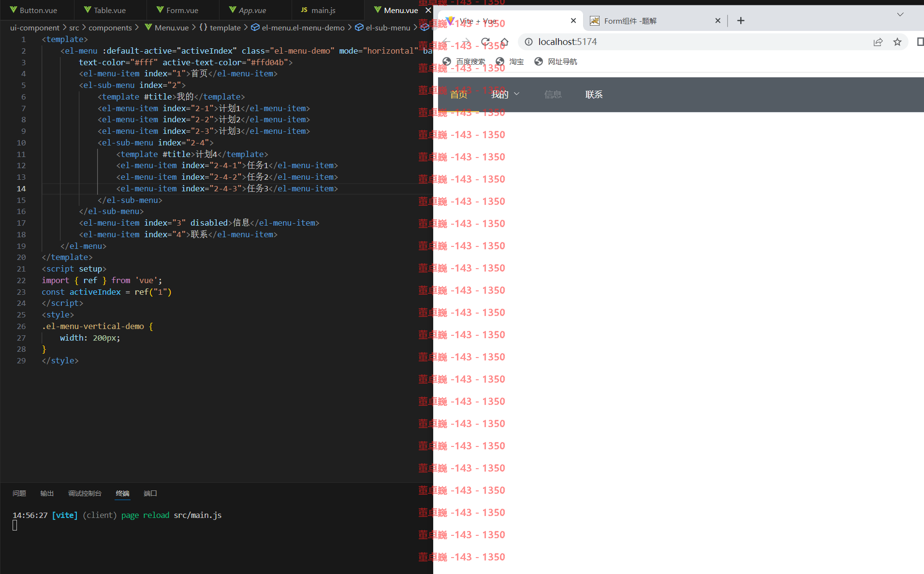Click el-menu.el-menu-demo in the breadcrumb

click(303, 28)
